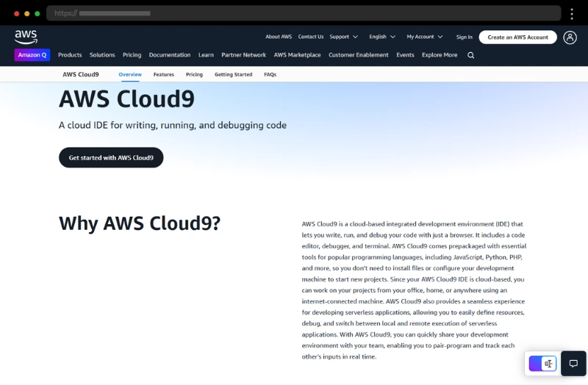The image size is (588, 385).
Task: Click Create an AWS Account button
Action: point(518,37)
